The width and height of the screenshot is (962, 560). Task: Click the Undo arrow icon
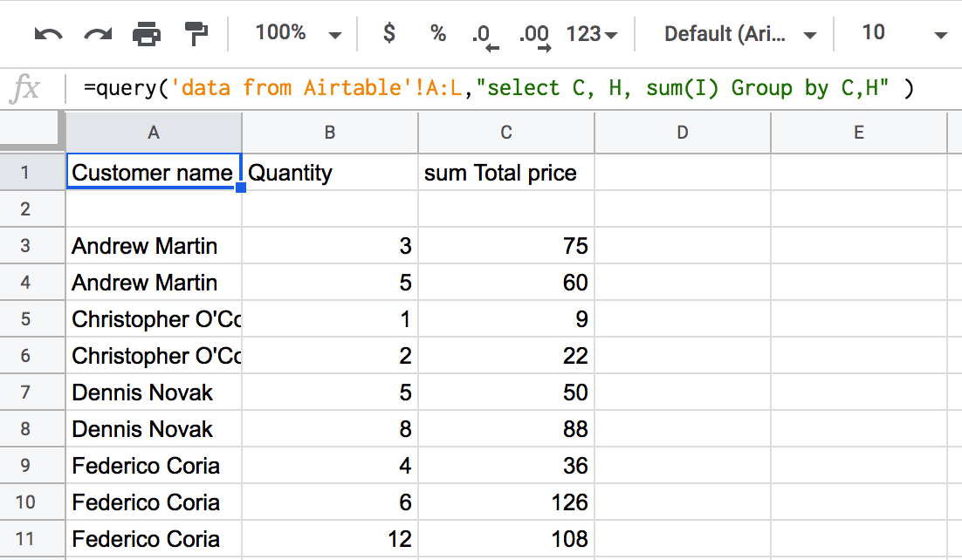[x=49, y=34]
